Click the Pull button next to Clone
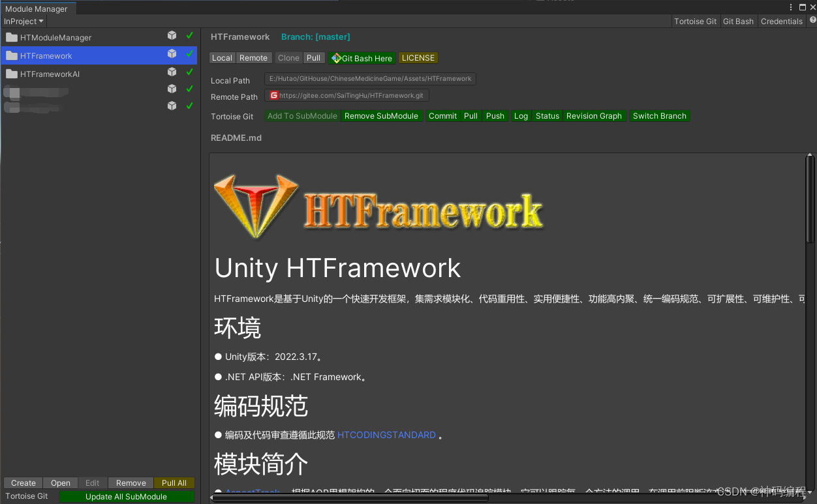 tap(314, 58)
